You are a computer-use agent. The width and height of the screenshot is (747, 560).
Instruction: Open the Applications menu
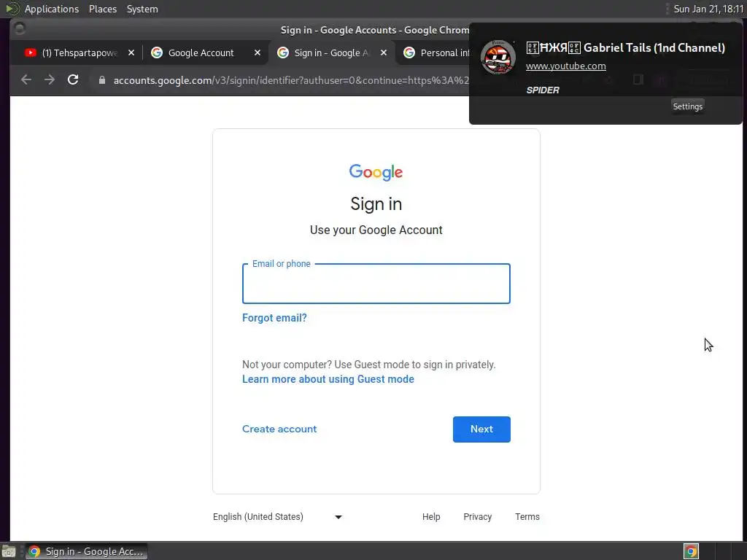click(52, 9)
